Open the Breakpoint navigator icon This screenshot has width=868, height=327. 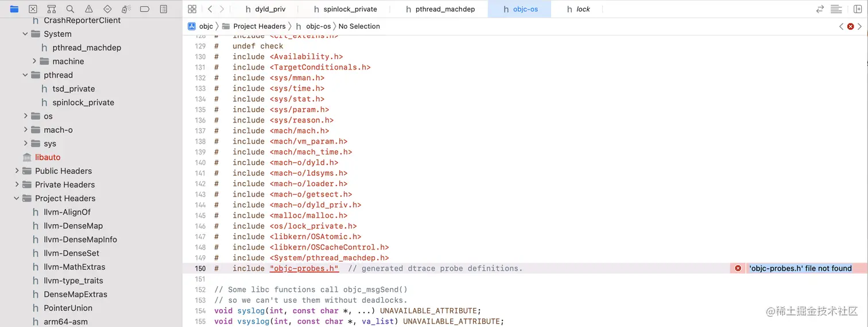coord(145,9)
